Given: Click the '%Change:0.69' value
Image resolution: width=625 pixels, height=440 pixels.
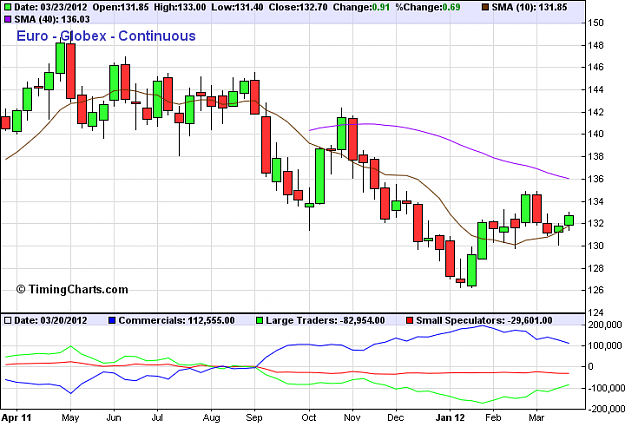Looking at the screenshot, I should point(428,7).
